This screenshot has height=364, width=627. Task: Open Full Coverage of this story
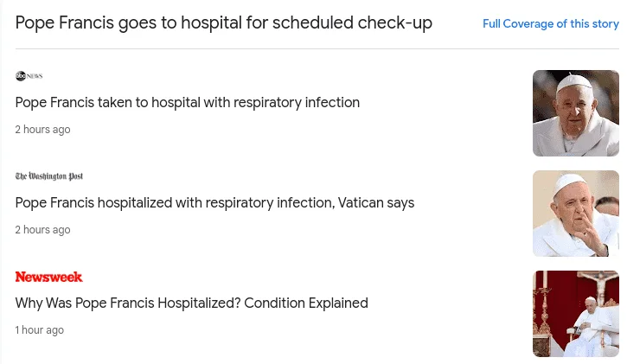(x=551, y=24)
